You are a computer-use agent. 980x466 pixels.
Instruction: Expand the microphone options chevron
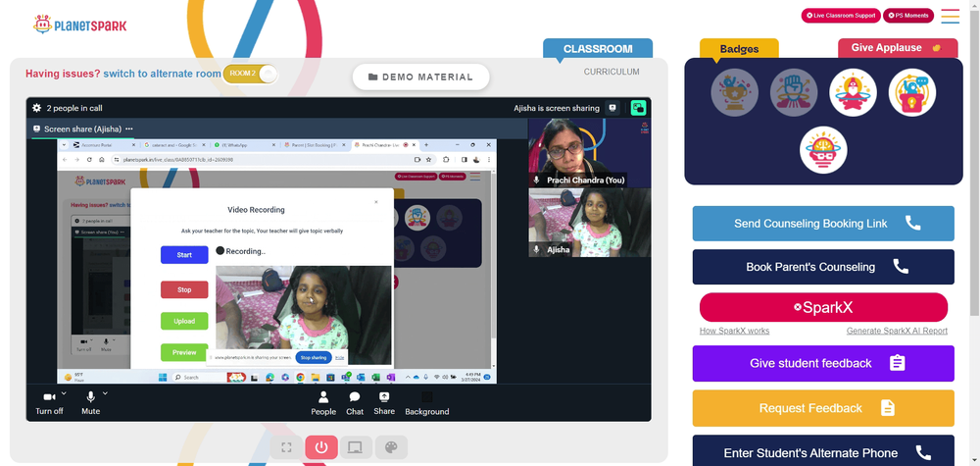pyautogui.click(x=105, y=393)
